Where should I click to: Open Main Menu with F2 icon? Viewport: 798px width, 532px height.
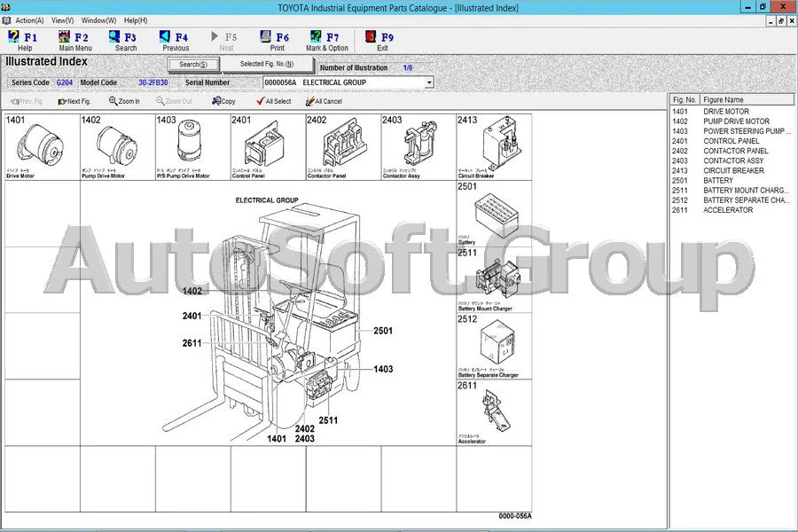point(74,41)
